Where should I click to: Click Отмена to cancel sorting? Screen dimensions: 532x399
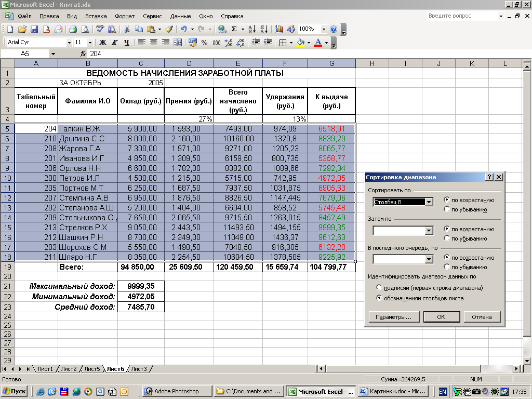pos(482,317)
